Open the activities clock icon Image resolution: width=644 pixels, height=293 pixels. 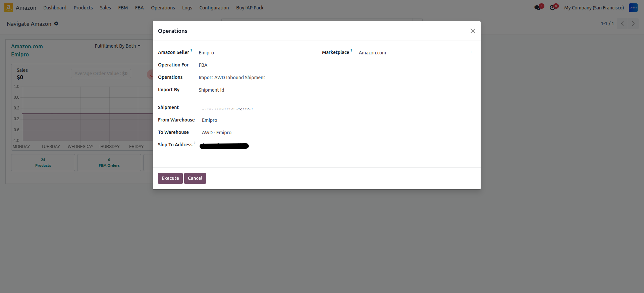point(552,8)
